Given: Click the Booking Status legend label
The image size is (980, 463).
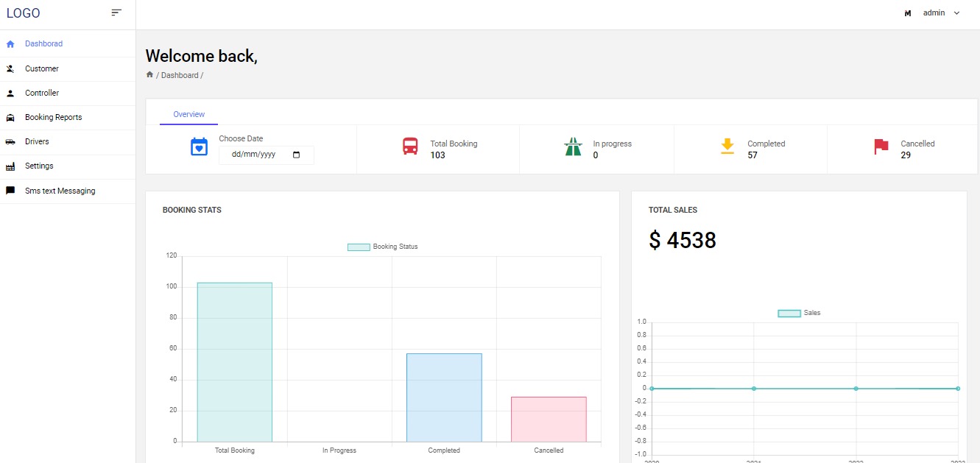Looking at the screenshot, I should pyautogui.click(x=395, y=247).
